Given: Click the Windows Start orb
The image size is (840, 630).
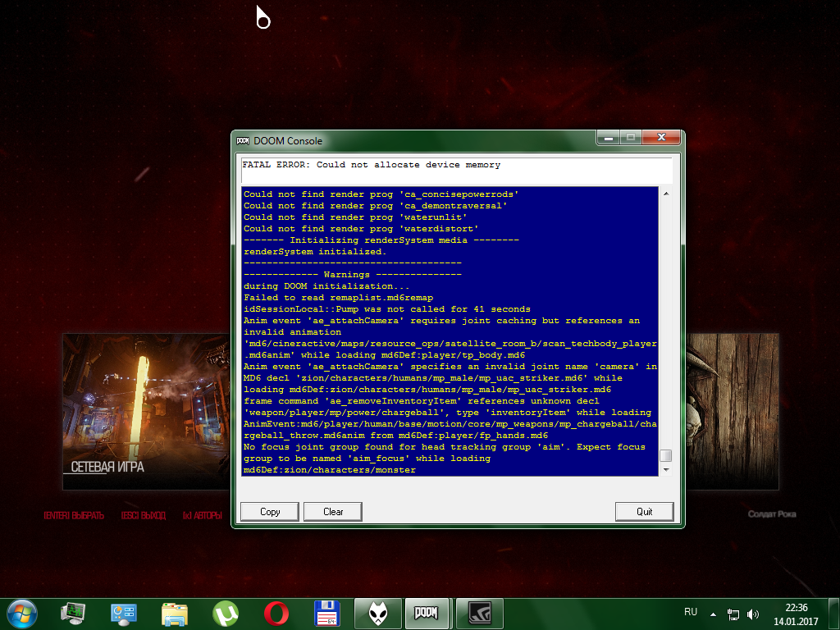Looking at the screenshot, I should [x=21, y=613].
